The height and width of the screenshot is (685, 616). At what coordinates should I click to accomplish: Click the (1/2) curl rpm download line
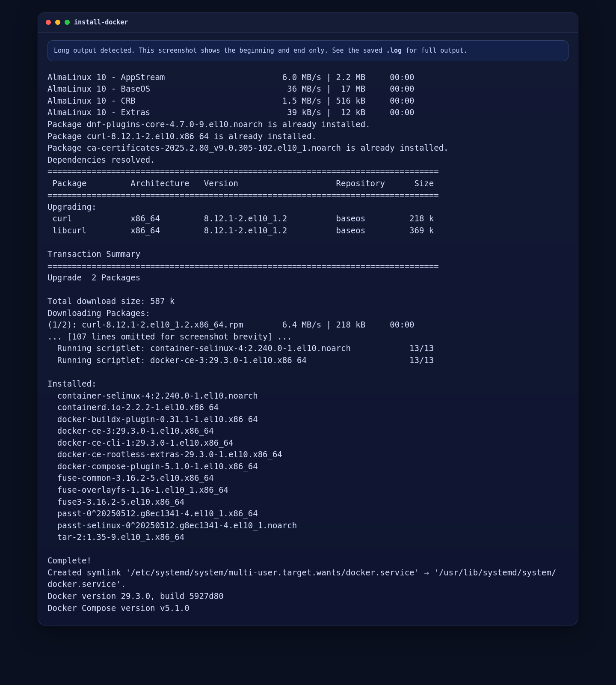pos(231,325)
